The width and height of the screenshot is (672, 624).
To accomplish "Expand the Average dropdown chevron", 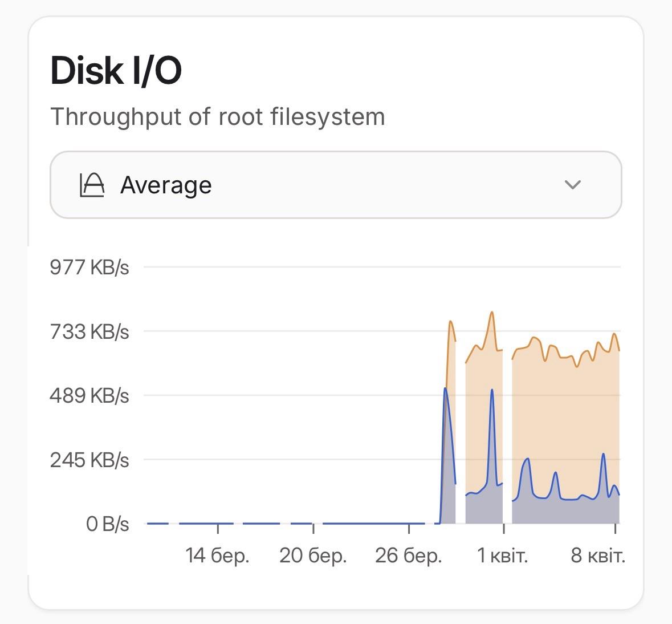I will coord(572,185).
